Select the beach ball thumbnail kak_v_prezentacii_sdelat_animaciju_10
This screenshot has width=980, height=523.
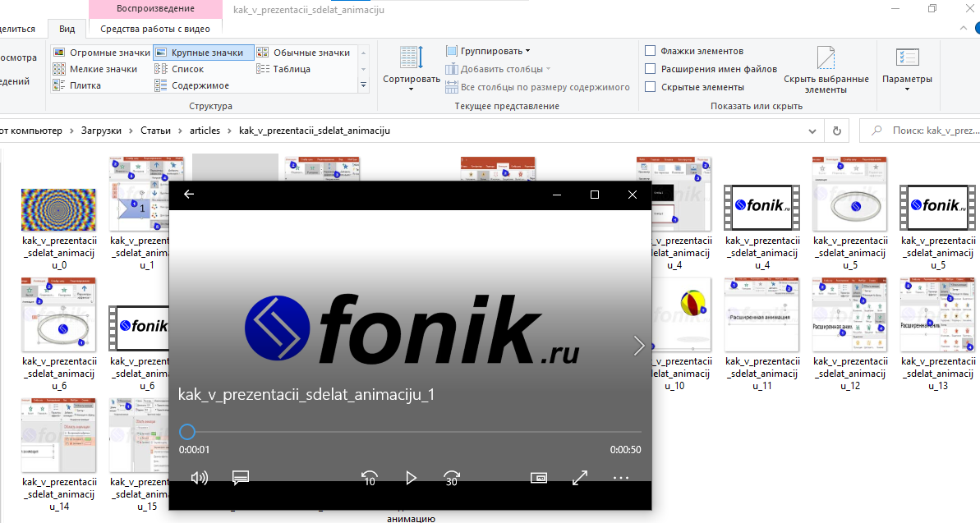[x=681, y=315]
